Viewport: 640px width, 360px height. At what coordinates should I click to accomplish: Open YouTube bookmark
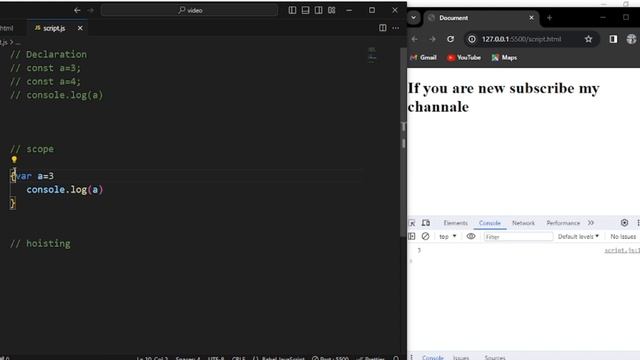464,58
